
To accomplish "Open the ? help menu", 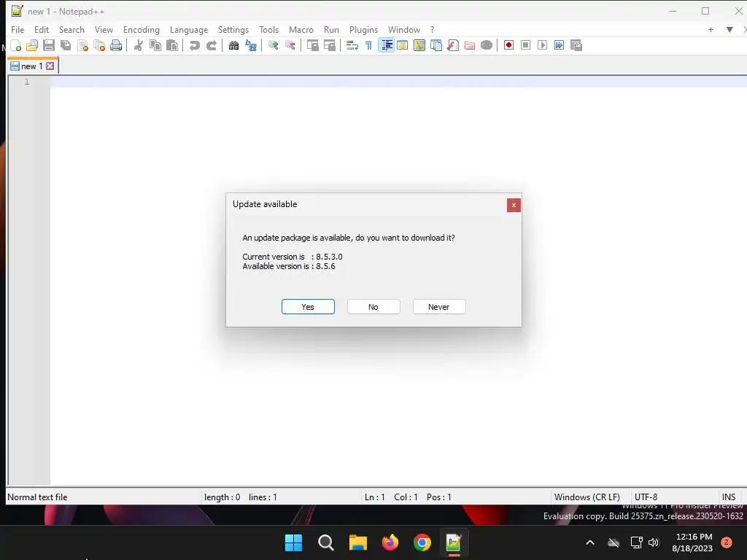I will [432, 29].
